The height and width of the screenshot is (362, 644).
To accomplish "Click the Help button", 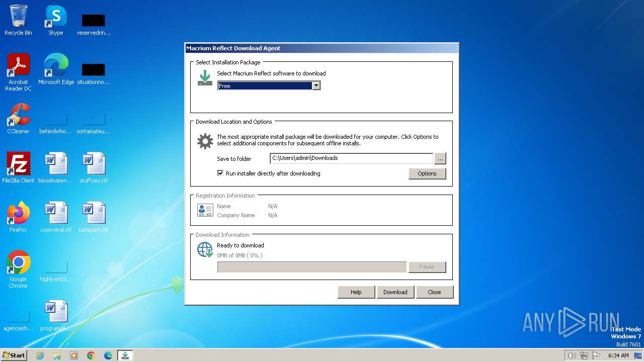I will click(x=356, y=292).
